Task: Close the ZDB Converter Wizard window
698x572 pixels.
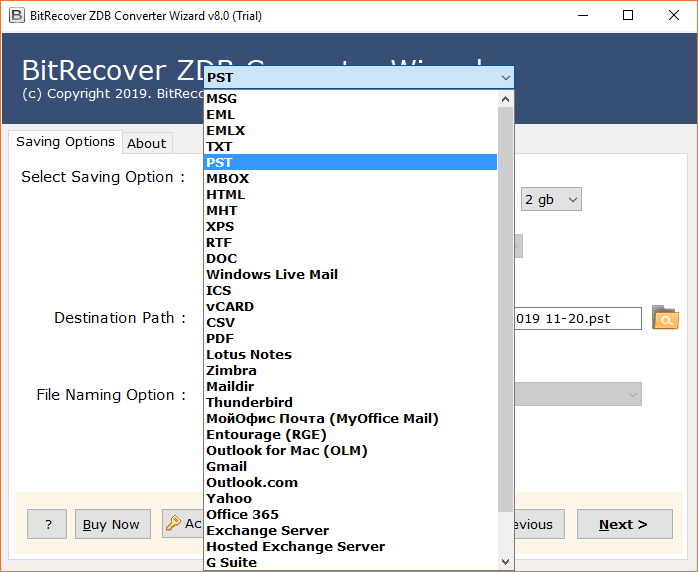Action: coord(674,16)
